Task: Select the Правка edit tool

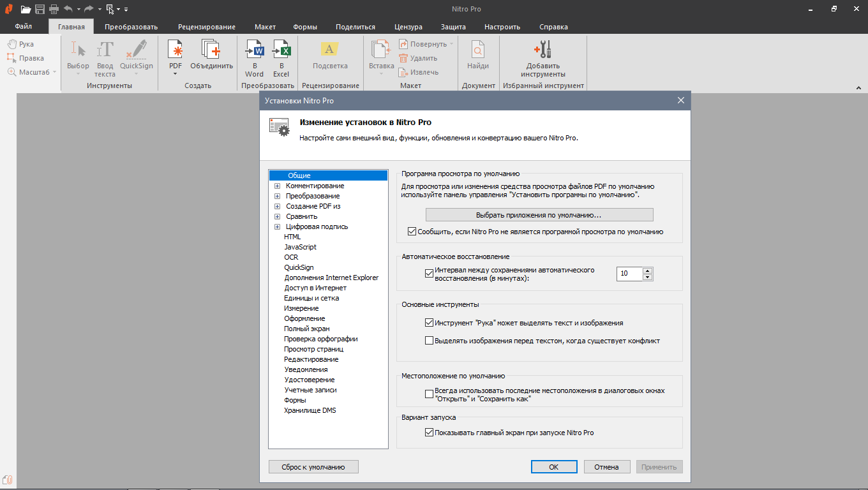Action: [x=26, y=58]
